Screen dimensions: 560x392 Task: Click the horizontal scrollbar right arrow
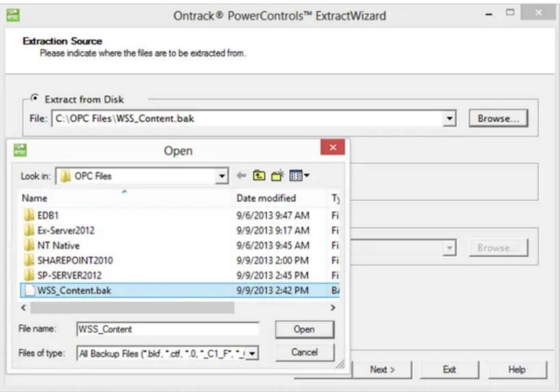click(333, 307)
